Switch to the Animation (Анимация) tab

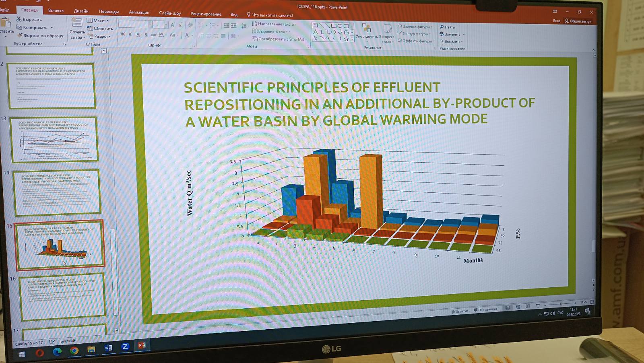(139, 12)
